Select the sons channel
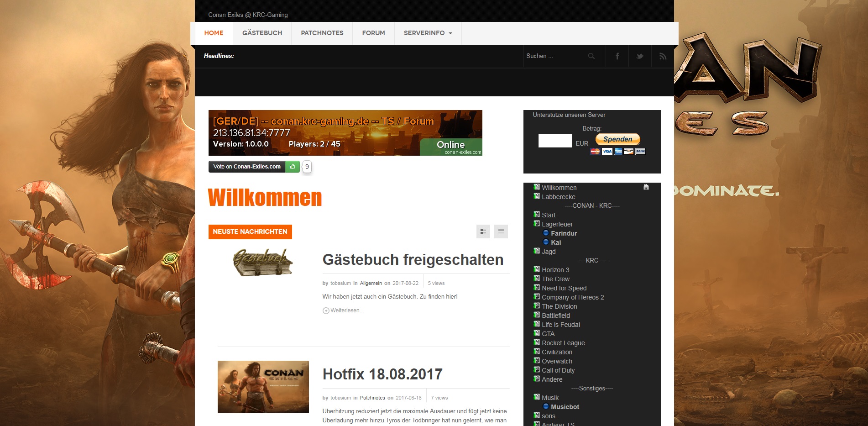 pos(548,416)
